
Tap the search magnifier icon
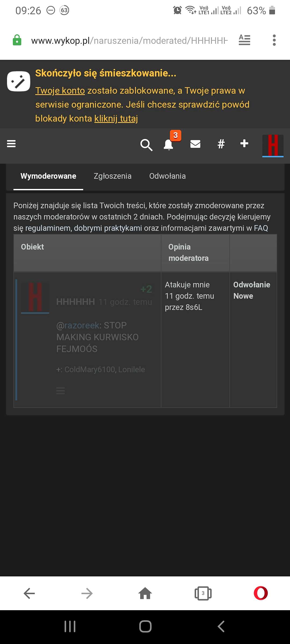click(146, 145)
